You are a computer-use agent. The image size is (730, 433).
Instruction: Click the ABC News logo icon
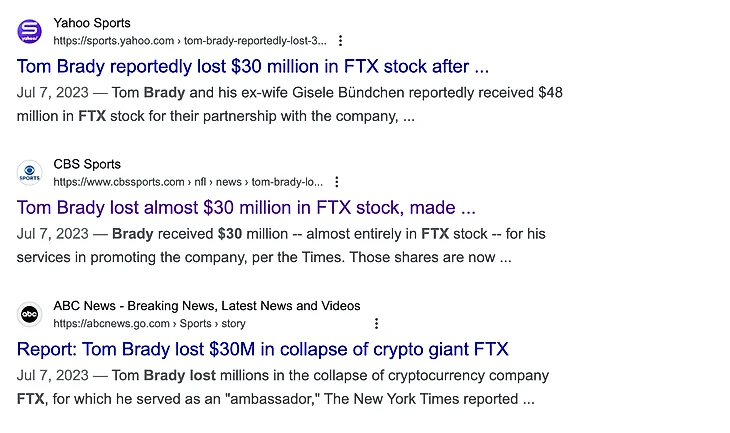[x=30, y=314]
